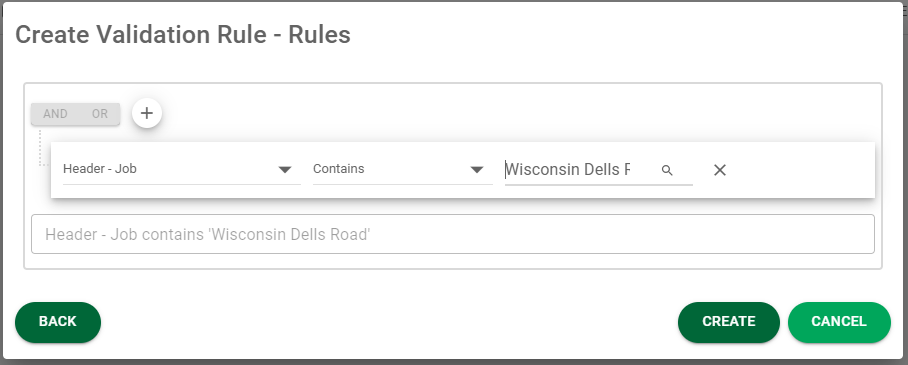Switch group condition to AND
This screenshot has height=365, width=908.
[55, 114]
